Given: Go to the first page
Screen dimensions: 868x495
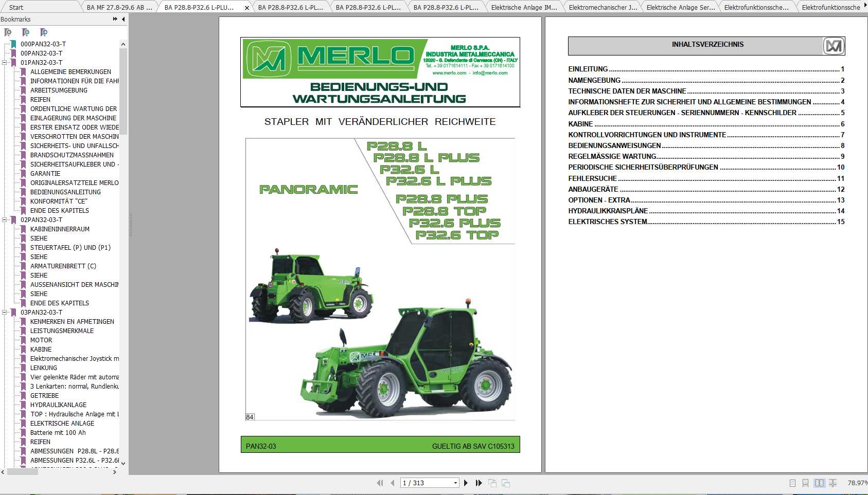Looking at the screenshot, I should (x=380, y=483).
